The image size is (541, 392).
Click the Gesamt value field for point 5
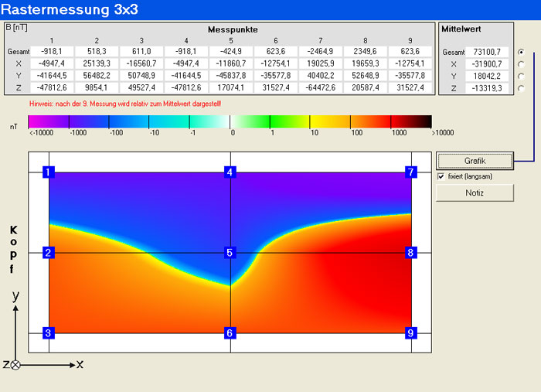pos(231,52)
